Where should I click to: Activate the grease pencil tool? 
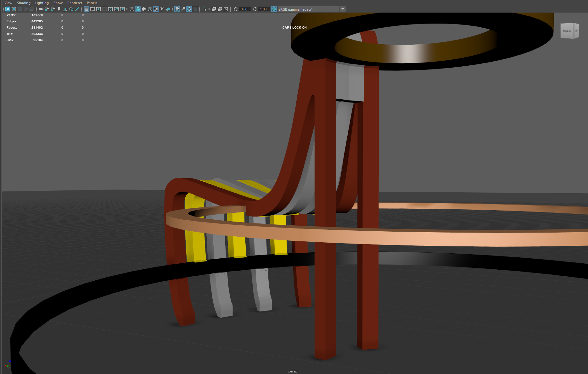(x=77, y=9)
